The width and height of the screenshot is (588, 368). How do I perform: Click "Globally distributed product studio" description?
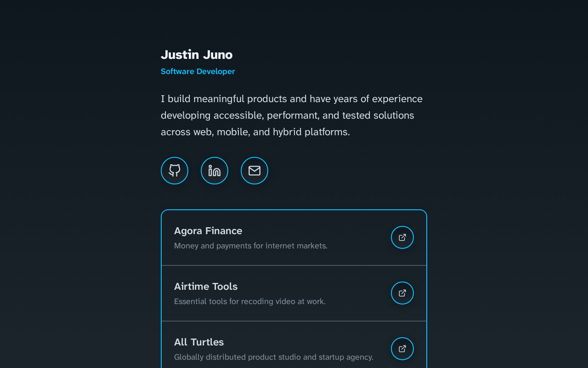[x=274, y=357]
